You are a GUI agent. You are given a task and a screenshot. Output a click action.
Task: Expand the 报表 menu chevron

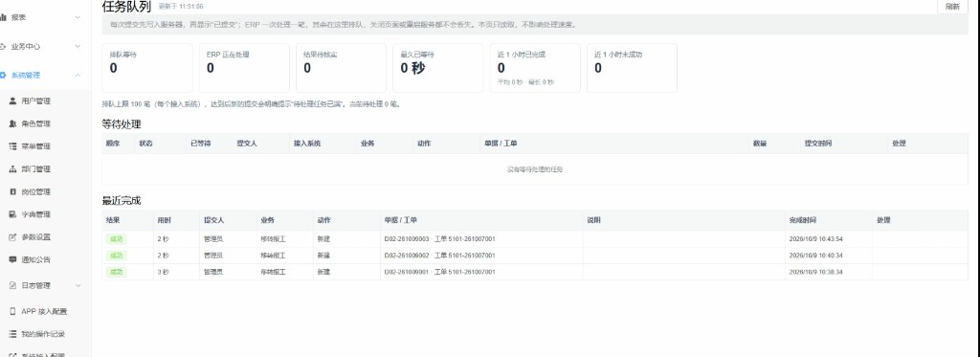click(x=78, y=17)
